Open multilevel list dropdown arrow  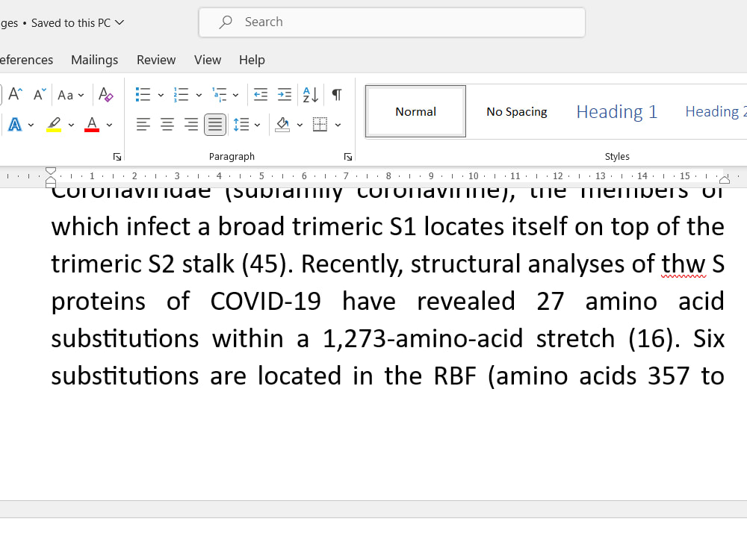(x=235, y=96)
